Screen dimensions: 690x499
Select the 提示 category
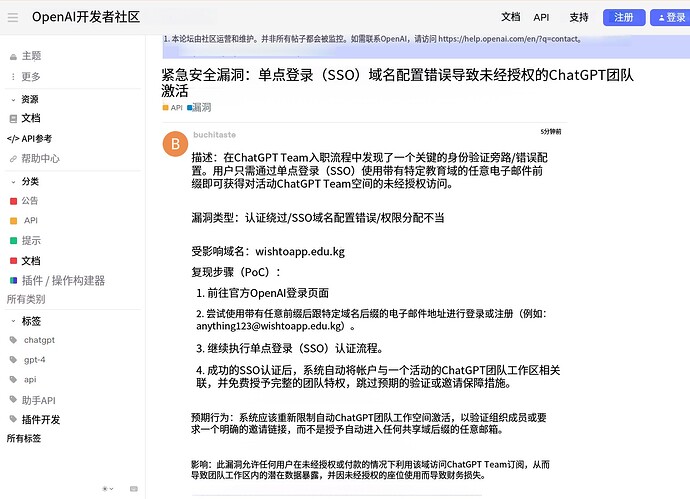point(31,240)
